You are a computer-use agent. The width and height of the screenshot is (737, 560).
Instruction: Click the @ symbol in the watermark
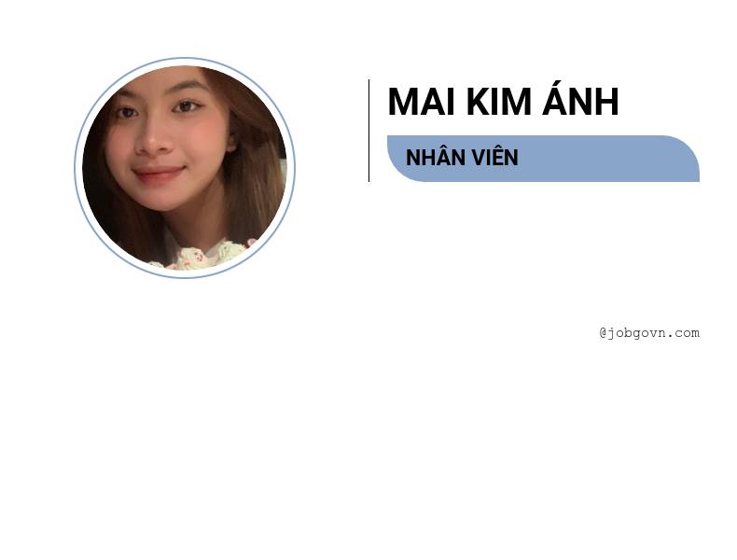click(x=603, y=333)
